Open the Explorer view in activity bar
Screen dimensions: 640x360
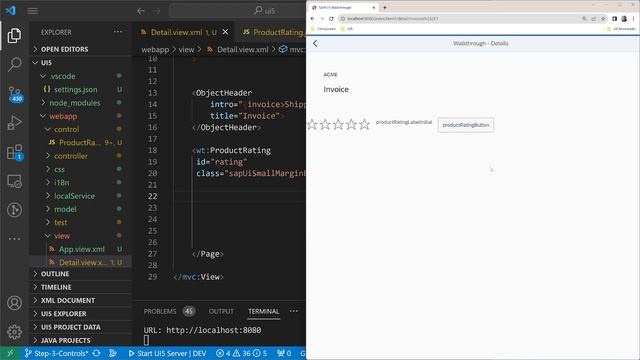[x=14, y=36]
